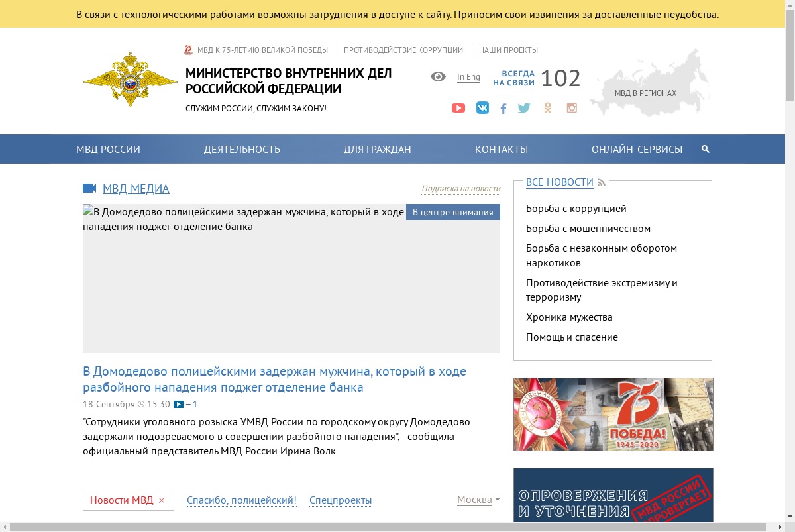Expand the Москва region dropdown
This screenshot has width=795, height=532.
click(478, 499)
